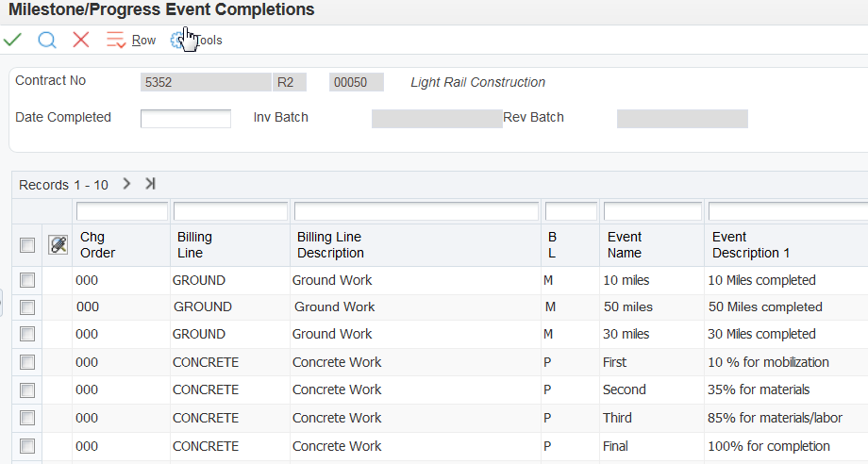868x464 pixels.
Task: Click the Billing Line column header
Action: [x=194, y=245]
